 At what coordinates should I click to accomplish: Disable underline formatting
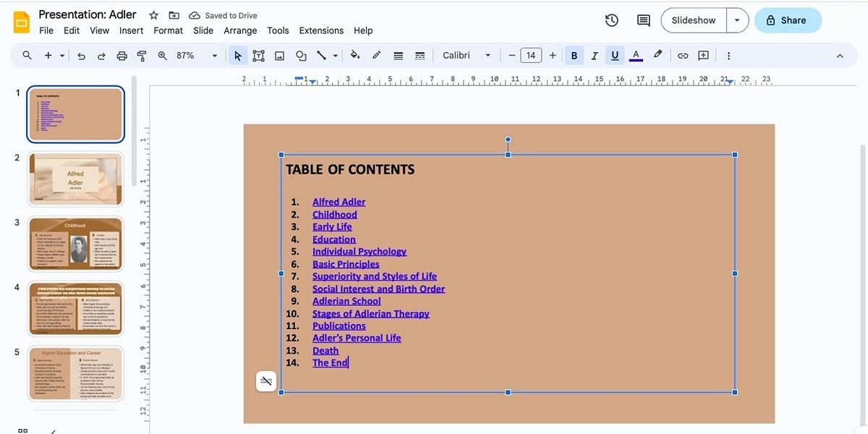point(614,55)
